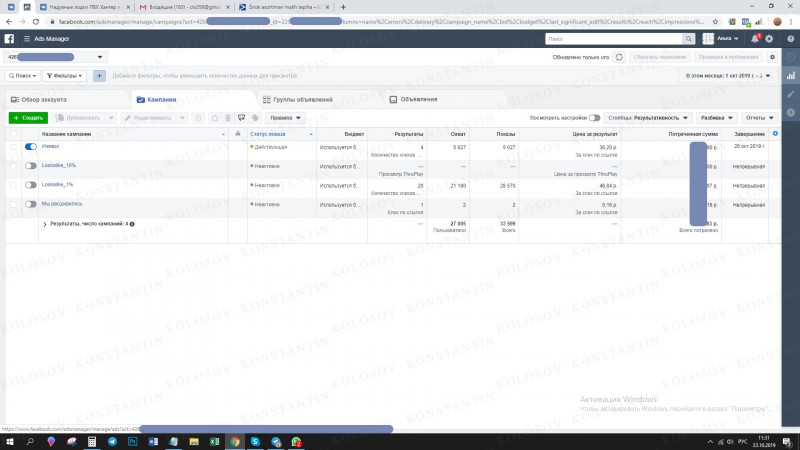Click the add column plus icon
Image resolution: width=800 pixels, height=450 pixels.
(776, 134)
